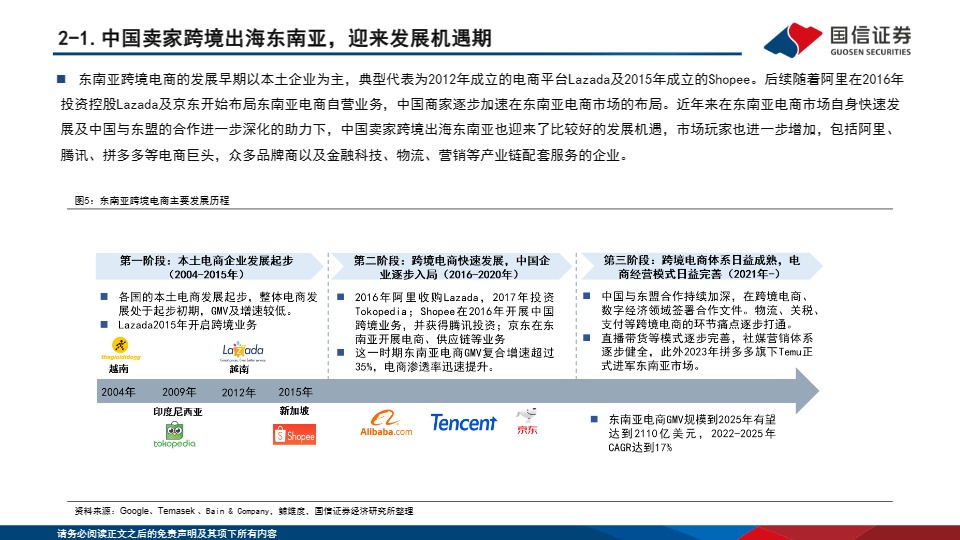This screenshot has height=540, width=960.
Task: Click the timeline arrowhead at right end
Action: click(807, 391)
